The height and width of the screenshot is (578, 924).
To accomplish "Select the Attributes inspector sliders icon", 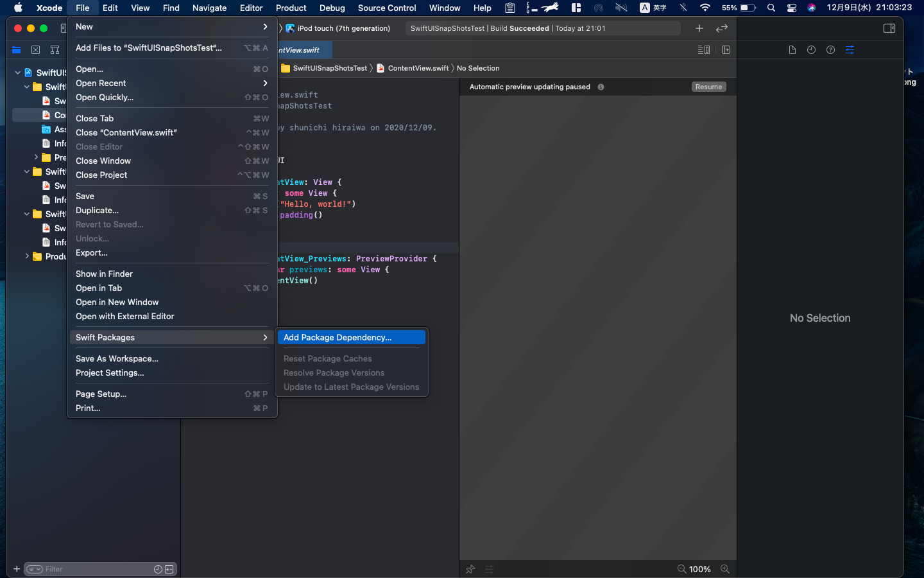I will pos(850,50).
